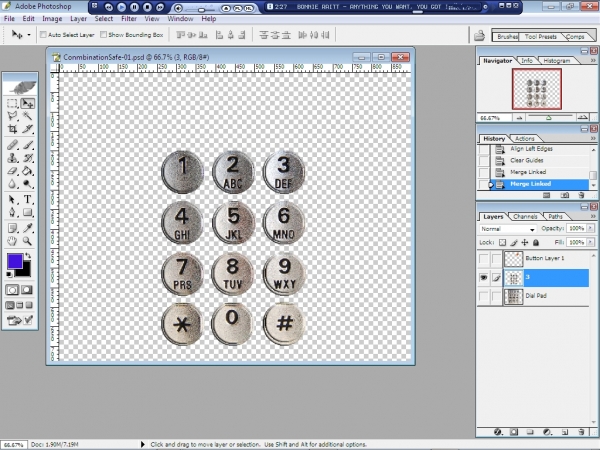Toggle link box on Dial Pad layer
Screen dimensions: 600x450
496,296
